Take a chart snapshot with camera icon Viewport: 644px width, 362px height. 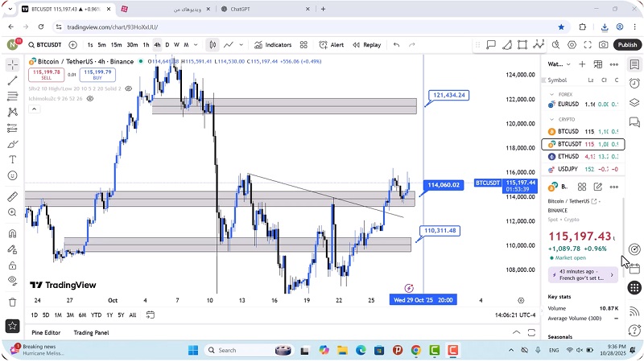point(604,45)
